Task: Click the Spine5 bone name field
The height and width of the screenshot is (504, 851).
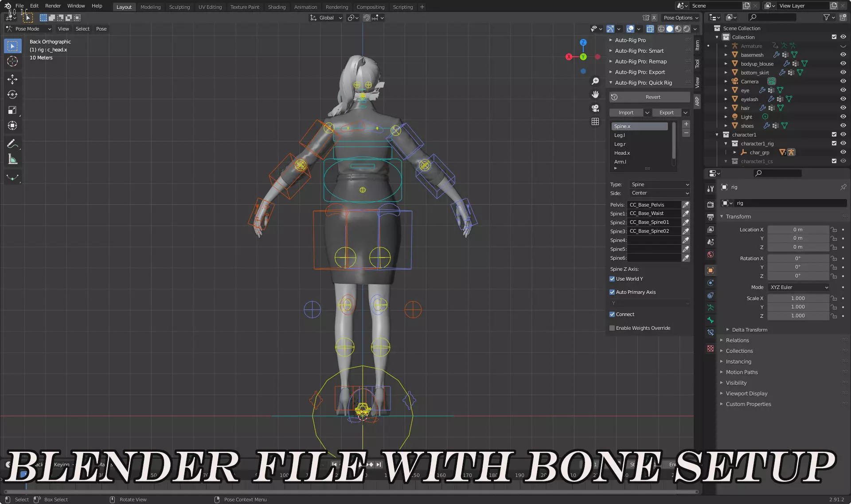Action: [654, 249]
